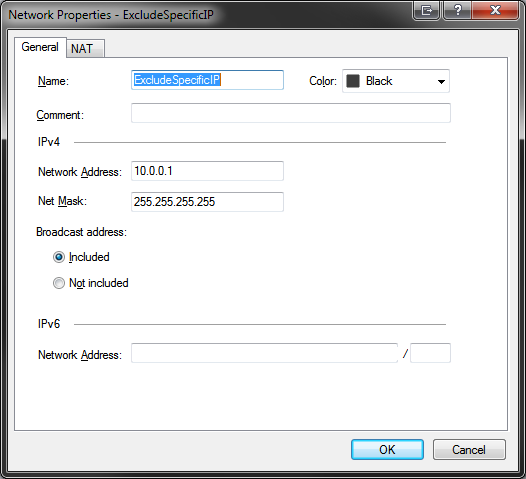Close the Network Properties dialog
Image resolution: width=526 pixels, height=479 pixels.
pyautogui.click(x=495, y=10)
